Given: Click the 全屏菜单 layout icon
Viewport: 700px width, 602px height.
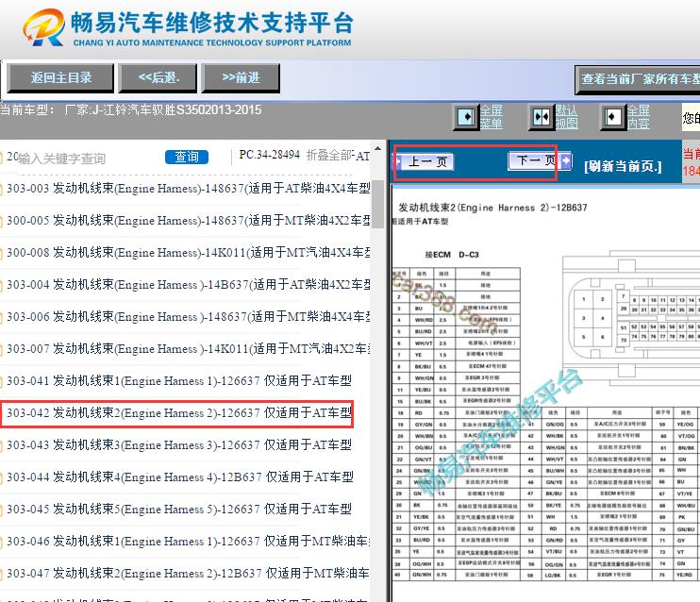Looking at the screenshot, I should point(466,117).
